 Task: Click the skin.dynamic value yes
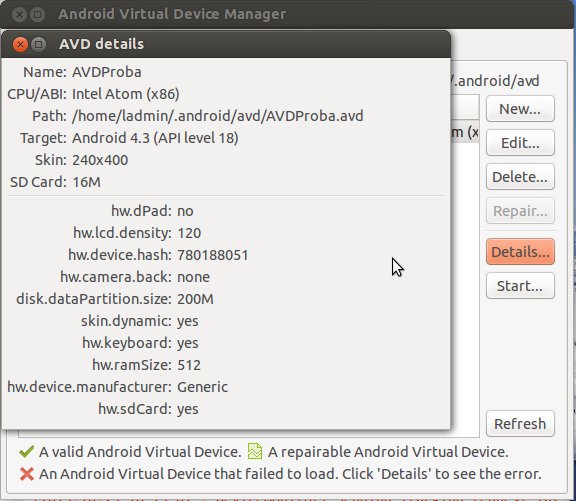(x=188, y=322)
